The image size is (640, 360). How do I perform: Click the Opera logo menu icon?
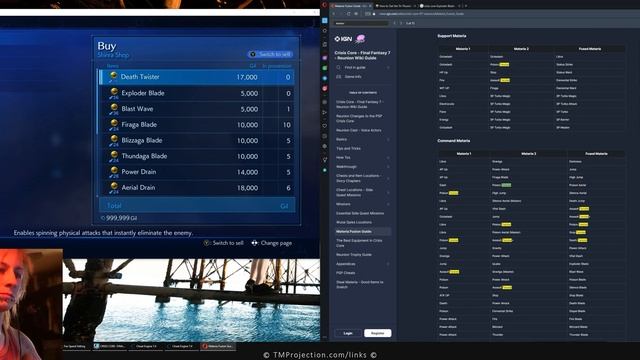324,5
